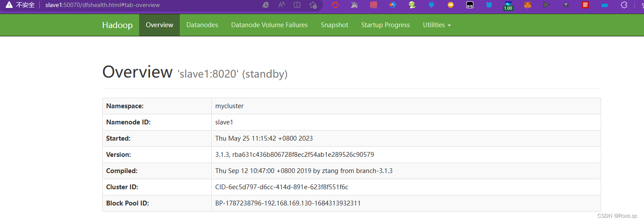644x223 pixels.
Task: Click the blue download arrow extension icon
Action: (x=431, y=5)
